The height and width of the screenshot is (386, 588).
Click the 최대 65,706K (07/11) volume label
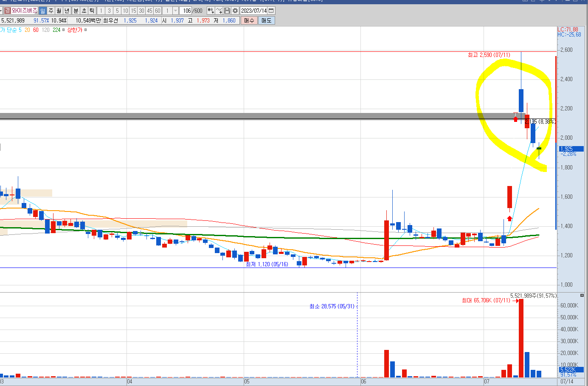coord(486,300)
